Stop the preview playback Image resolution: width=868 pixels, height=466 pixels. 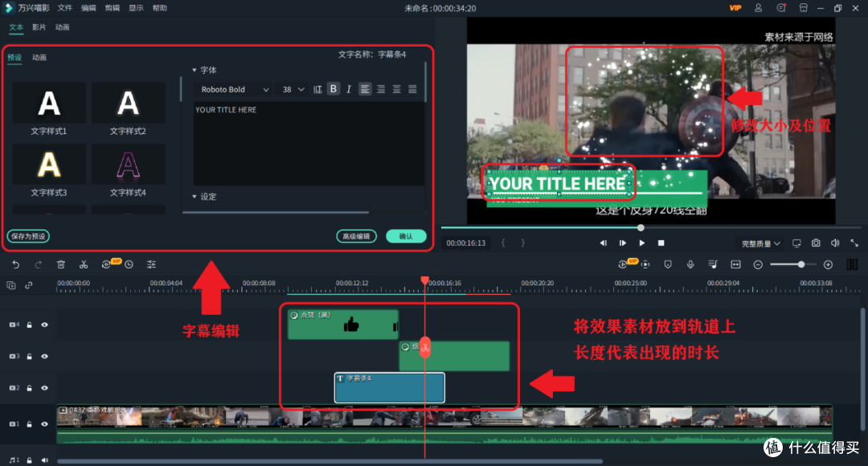click(661, 243)
